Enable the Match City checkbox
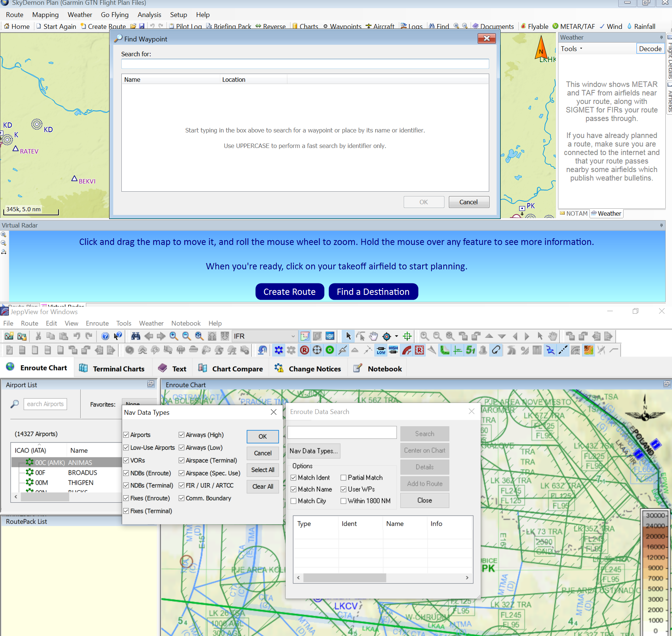The width and height of the screenshot is (672, 636). [293, 501]
